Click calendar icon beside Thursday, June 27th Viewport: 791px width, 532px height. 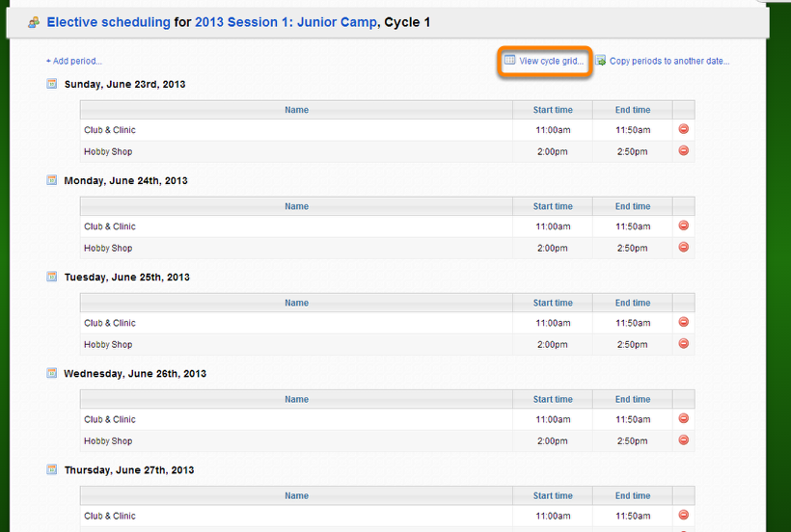click(x=52, y=469)
